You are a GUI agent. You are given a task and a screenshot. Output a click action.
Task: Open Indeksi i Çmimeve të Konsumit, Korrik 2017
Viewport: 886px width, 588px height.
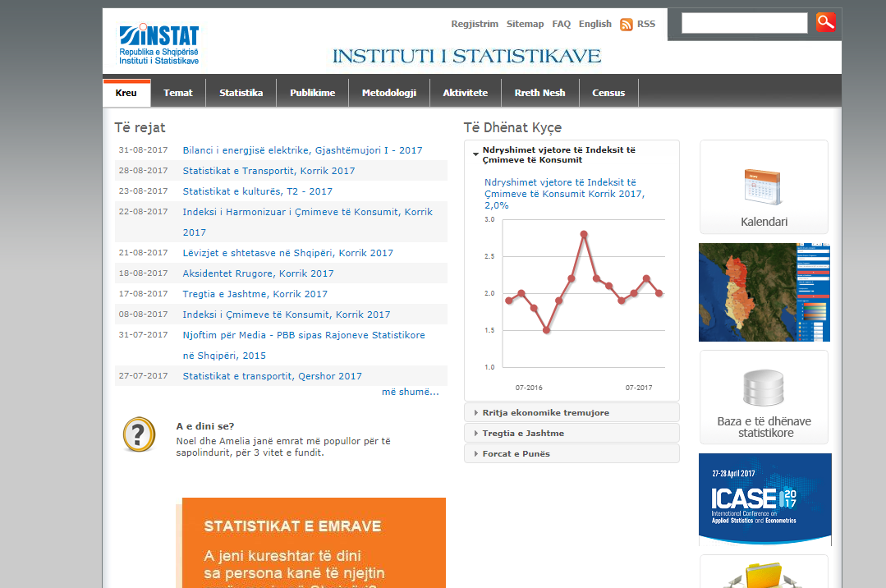point(286,315)
